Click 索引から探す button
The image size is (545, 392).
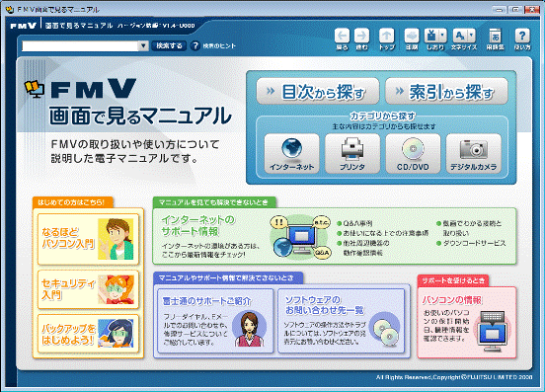(446, 91)
